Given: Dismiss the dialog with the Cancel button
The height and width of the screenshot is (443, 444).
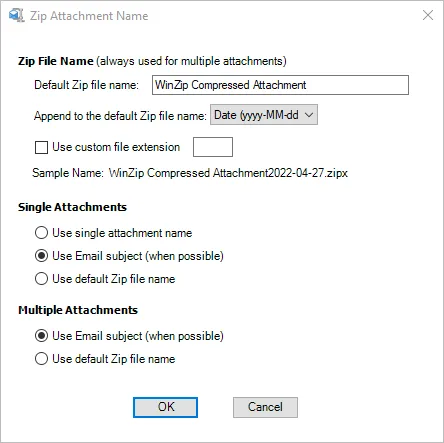Looking at the screenshot, I should coord(265,407).
